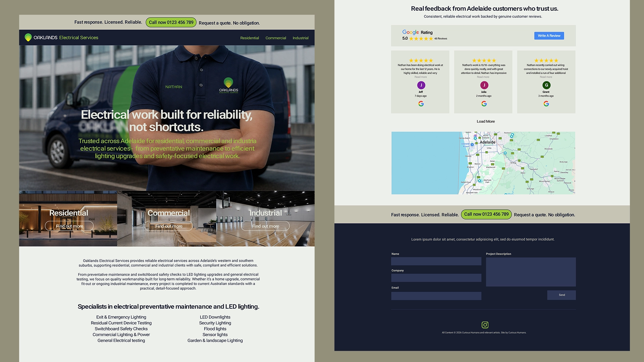This screenshot has height=362, width=644.
Task: Click lower Request a quote. No obligation. text
Action: click(x=544, y=215)
